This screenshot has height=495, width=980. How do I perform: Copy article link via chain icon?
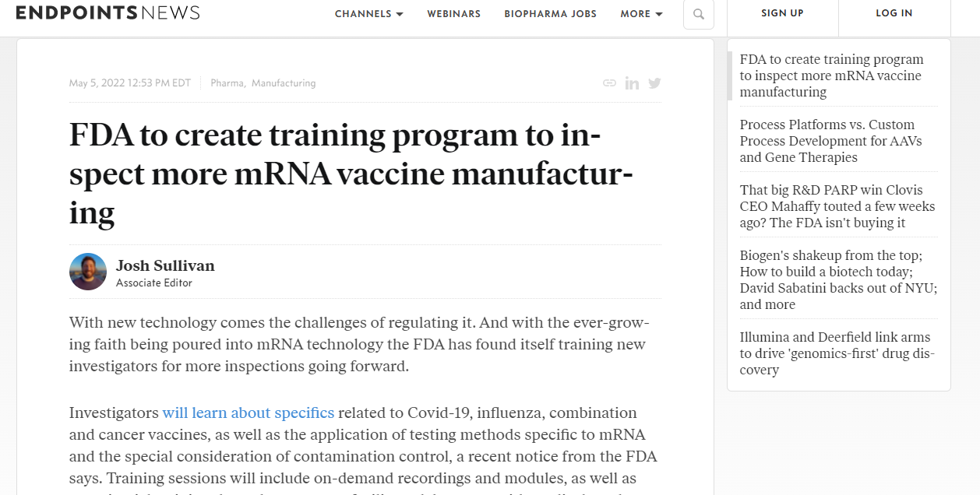(610, 83)
